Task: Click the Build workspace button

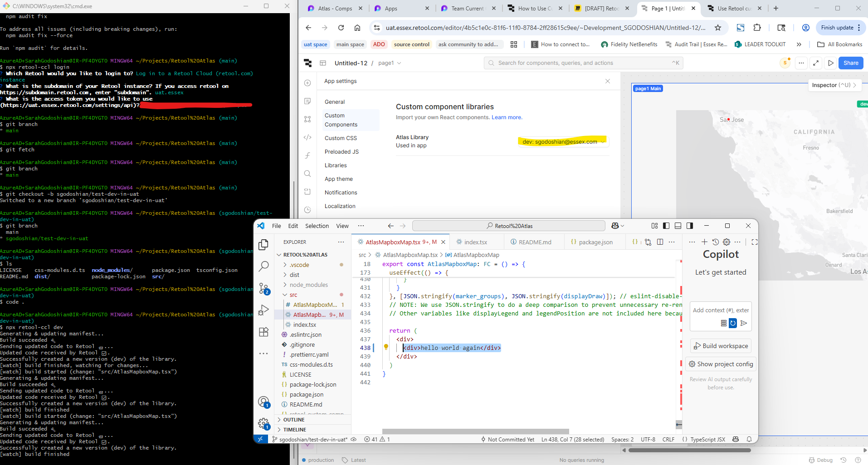Action: (721, 346)
